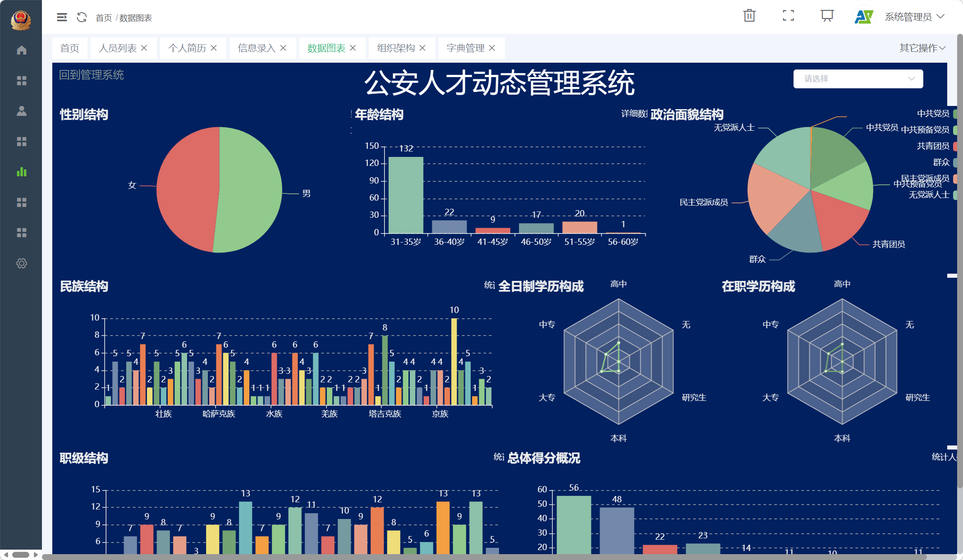Open the settings gear at sidebar bottom
963x560 pixels.
[22, 263]
